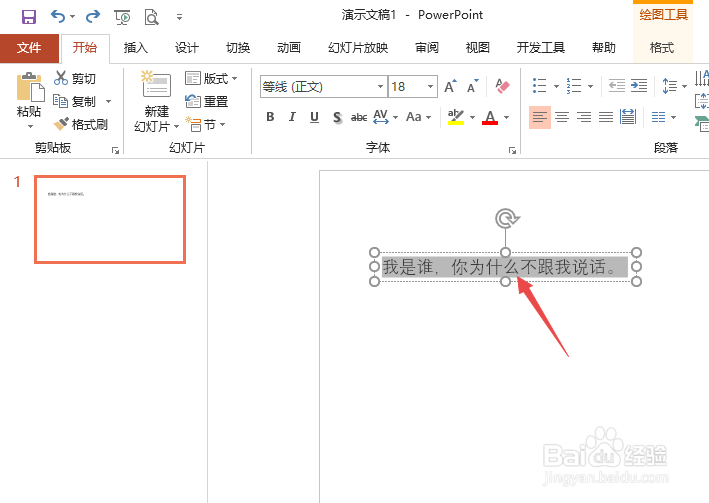This screenshot has width=709, height=503.
Task: Click 重置 (Reset) slide button
Action: coord(207,101)
